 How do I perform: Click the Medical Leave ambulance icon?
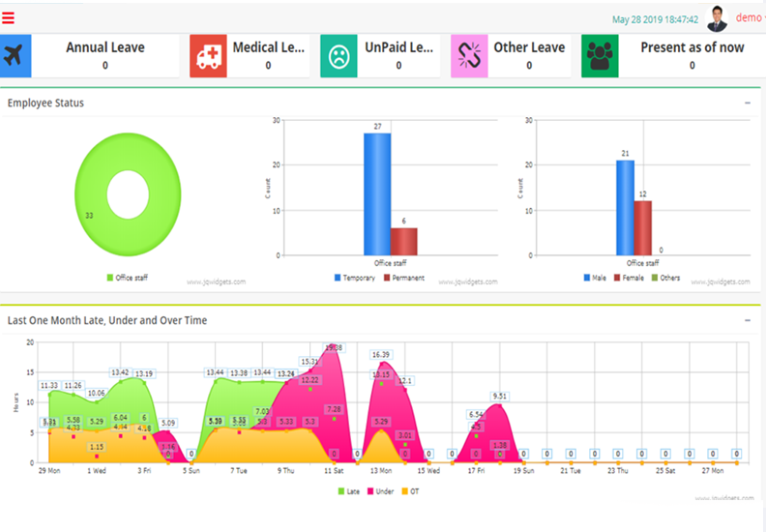click(x=208, y=56)
